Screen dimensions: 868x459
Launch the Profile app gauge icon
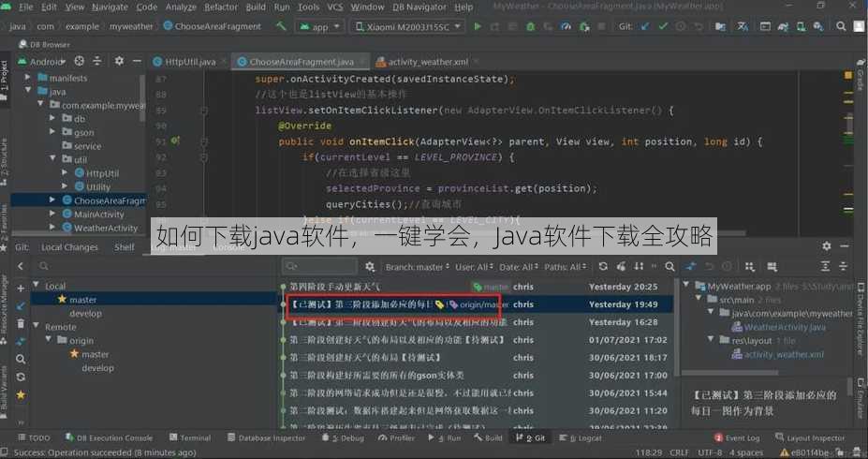(x=566, y=26)
